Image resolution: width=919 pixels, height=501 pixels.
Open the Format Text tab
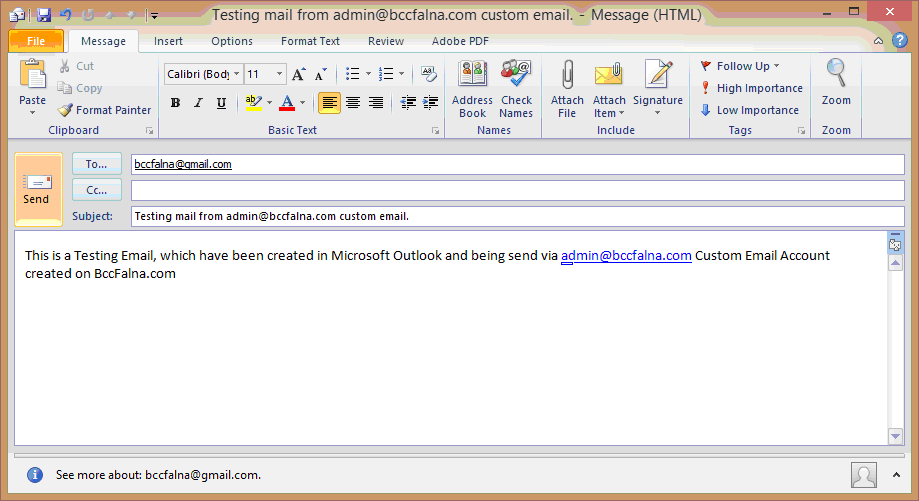[x=310, y=41]
